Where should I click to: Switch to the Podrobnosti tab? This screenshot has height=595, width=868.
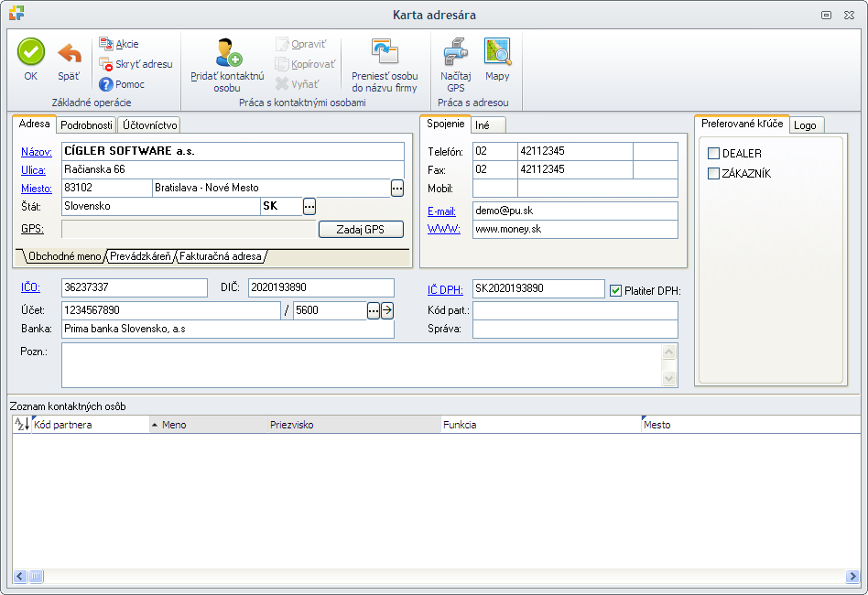(86, 125)
